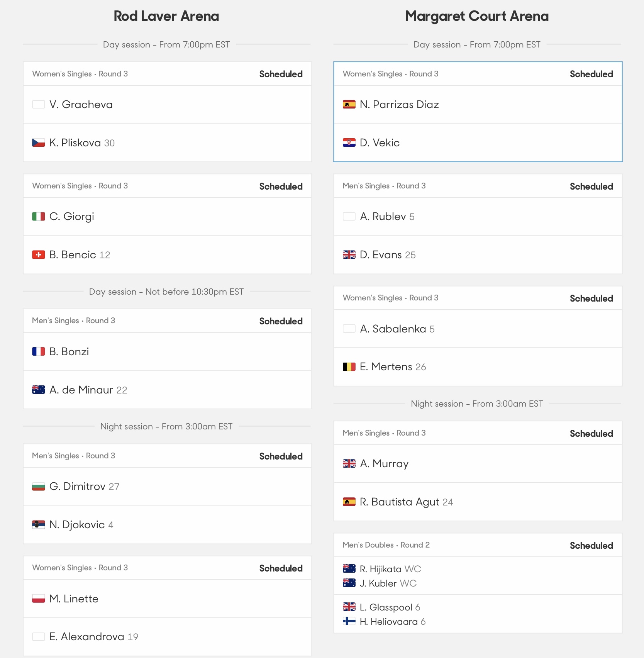
Task: Click Scheduled status on Dimitrov–Djokovic match
Action: coord(281,456)
